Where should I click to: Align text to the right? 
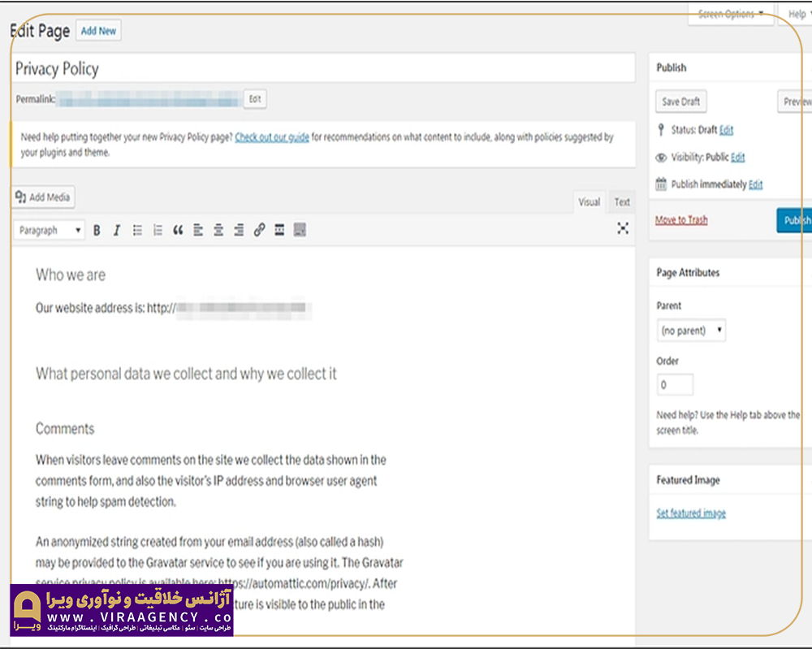pos(239,231)
